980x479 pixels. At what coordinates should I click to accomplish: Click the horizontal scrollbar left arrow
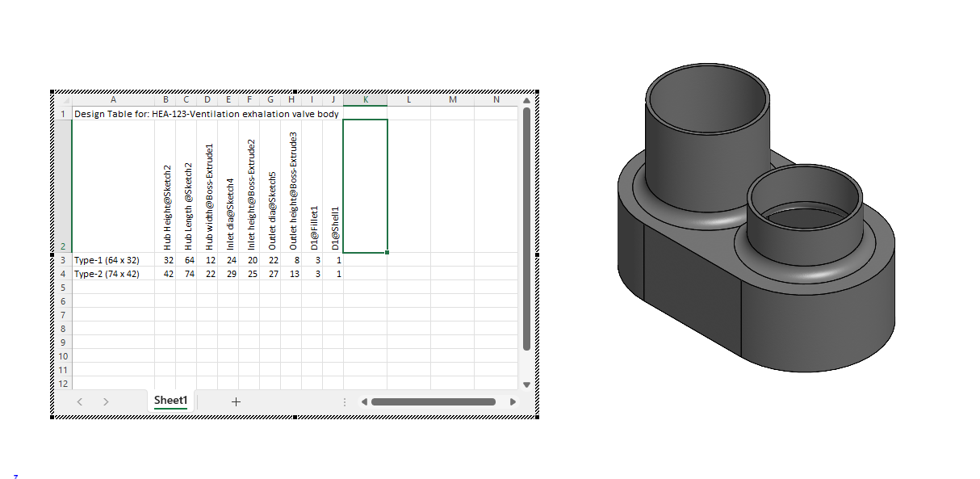click(364, 401)
